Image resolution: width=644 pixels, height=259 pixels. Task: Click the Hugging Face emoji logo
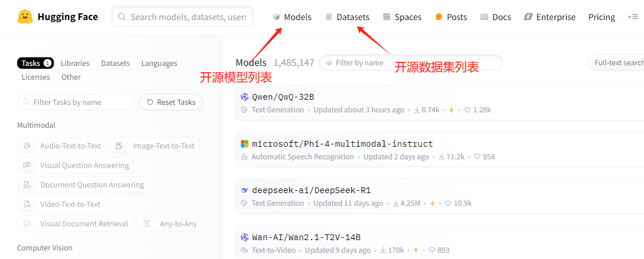tap(25, 17)
